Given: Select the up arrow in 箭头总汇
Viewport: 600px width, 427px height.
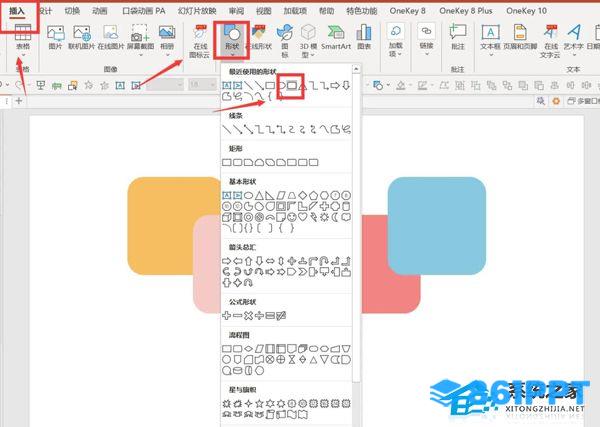Looking at the screenshot, I should [248, 261].
